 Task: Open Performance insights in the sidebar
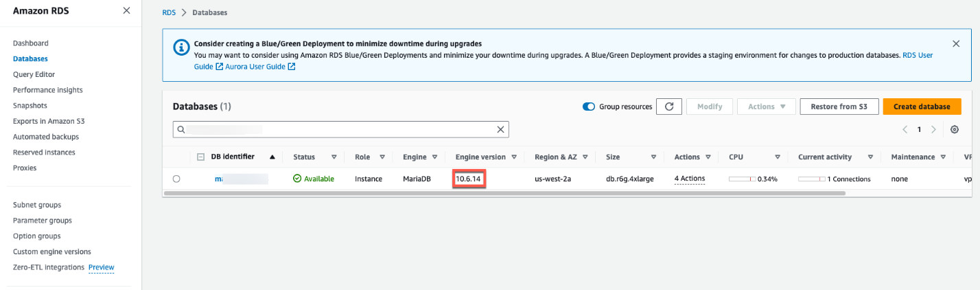coord(48,90)
